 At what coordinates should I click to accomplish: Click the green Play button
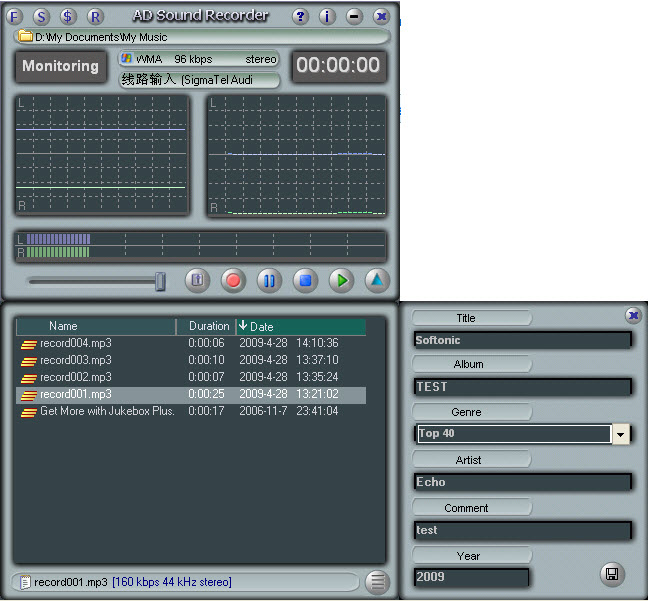(341, 281)
